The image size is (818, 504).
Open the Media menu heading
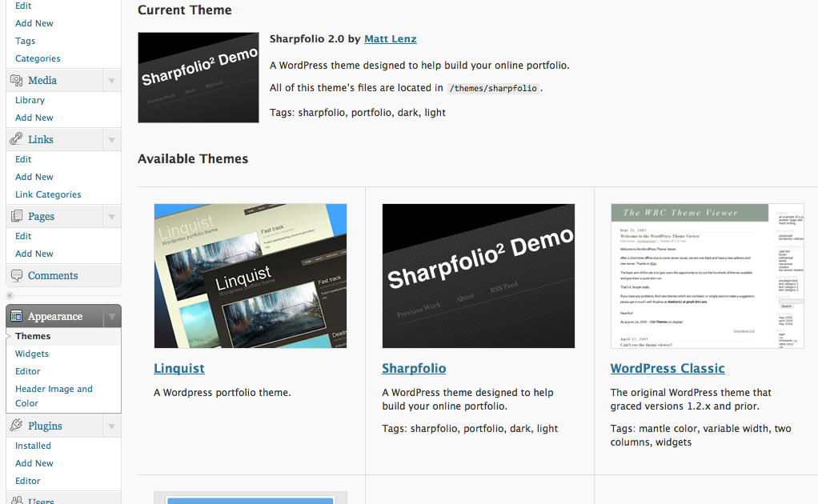[42, 80]
